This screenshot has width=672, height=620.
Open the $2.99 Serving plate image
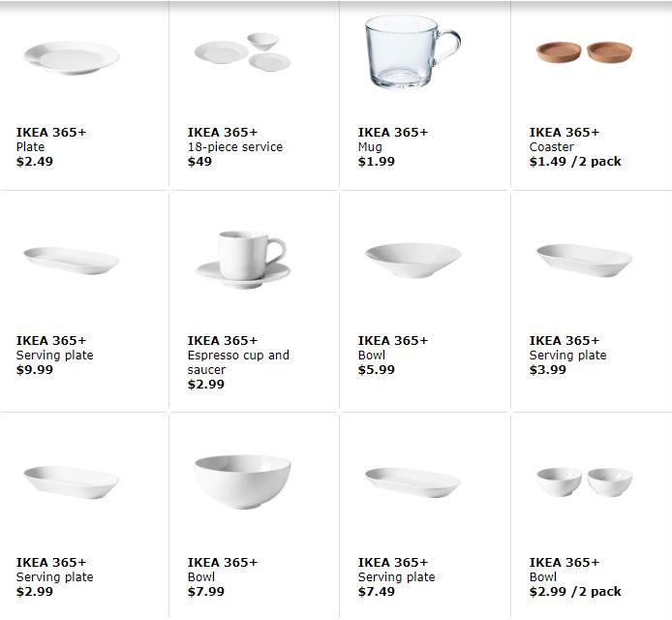pos(71,482)
